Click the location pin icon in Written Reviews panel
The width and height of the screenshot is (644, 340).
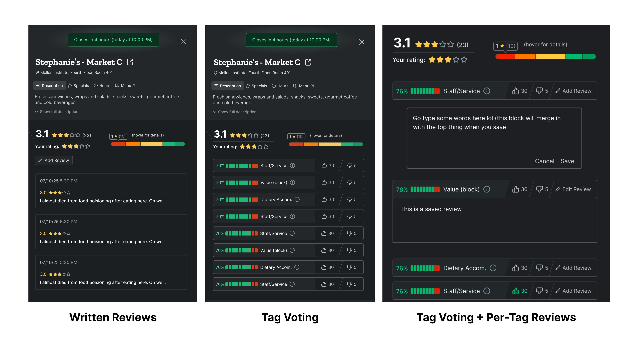coord(37,72)
